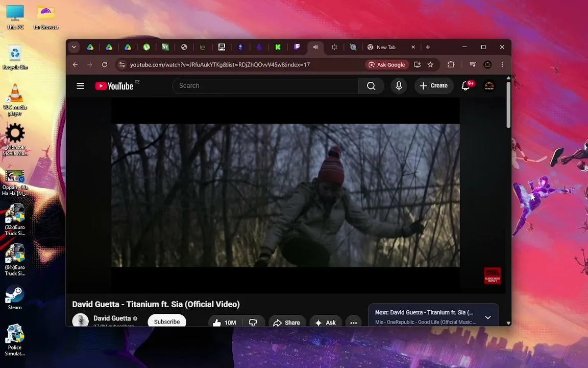Open David Guetta channel avatar

tap(80, 320)
